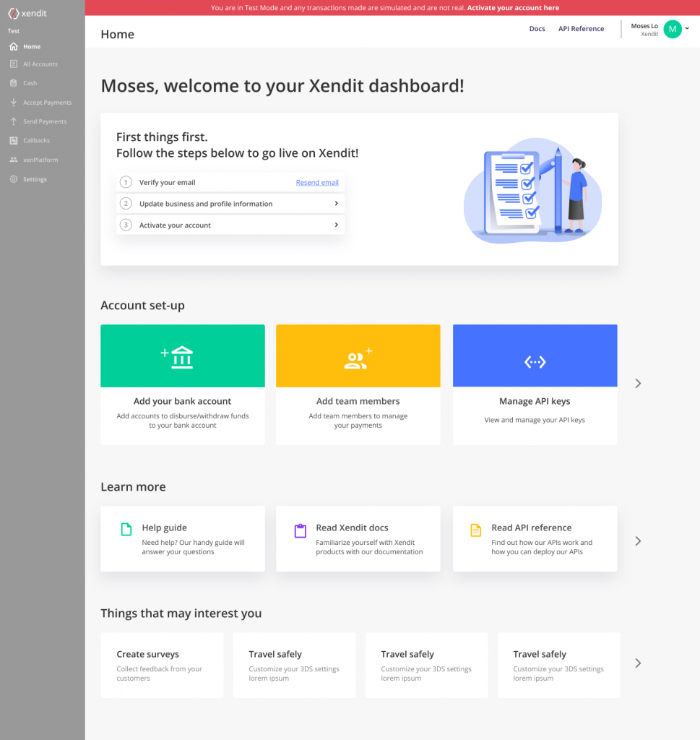The width and height of the screenshot is (700, 740).
Task: Show more Account set-up cards with right arrow
Action: pos(638,383)
